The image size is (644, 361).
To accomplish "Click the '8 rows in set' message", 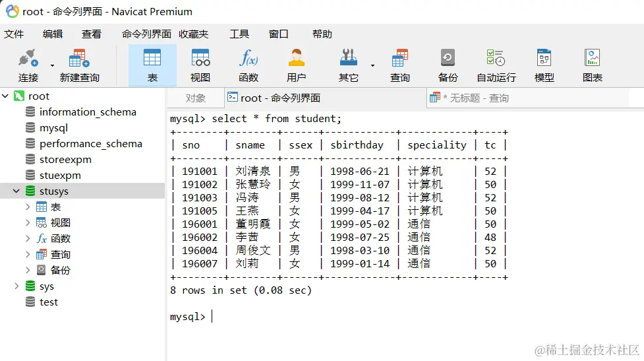I will [241, 290].
